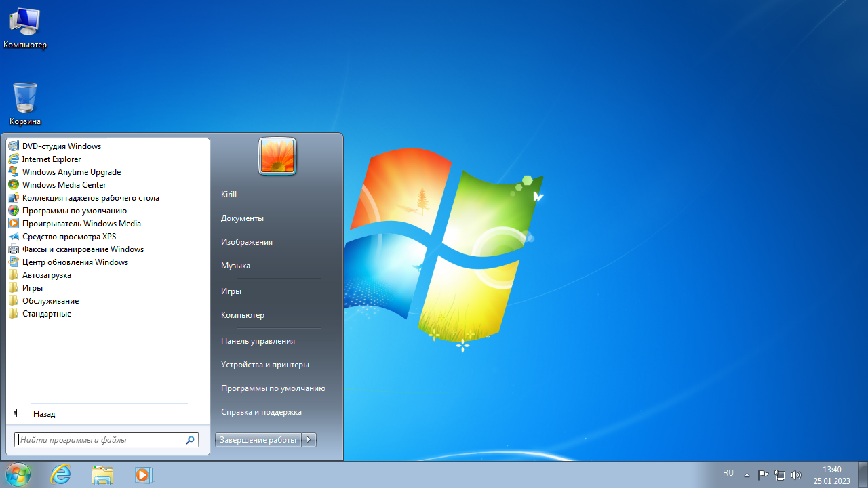This screenshot has height=488, width=868.
Task: Click the Компьютер desktop icon
Action: tap(25, 28)
